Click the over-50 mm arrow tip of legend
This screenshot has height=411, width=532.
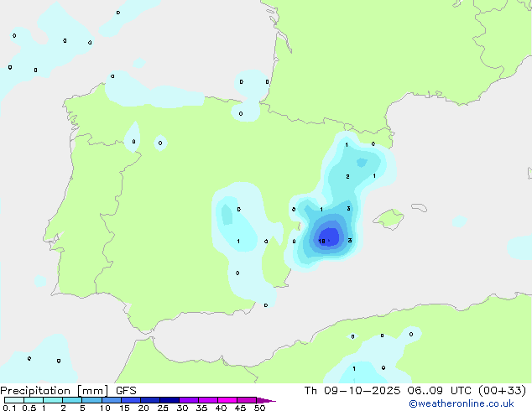pos(266,400)
